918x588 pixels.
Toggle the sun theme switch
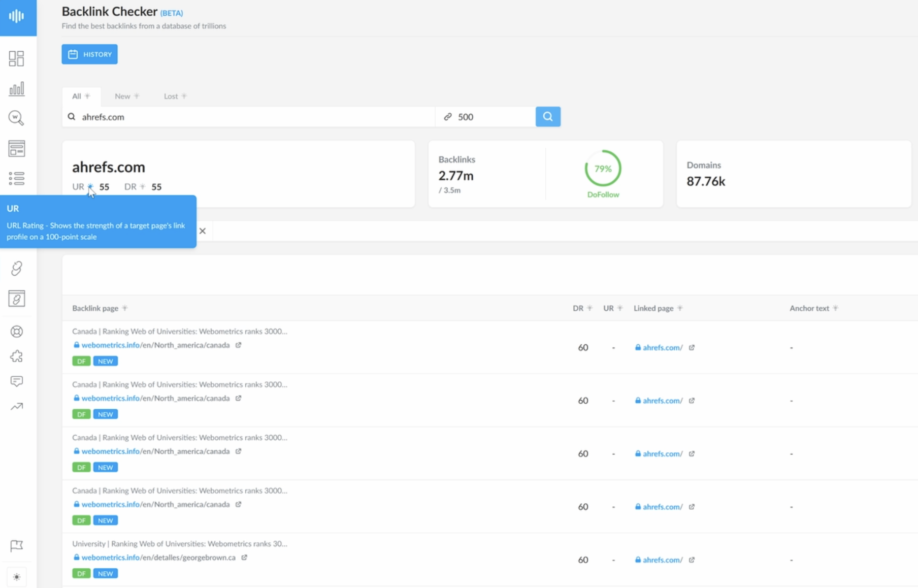pyautogui.click(x=17, y=577)
